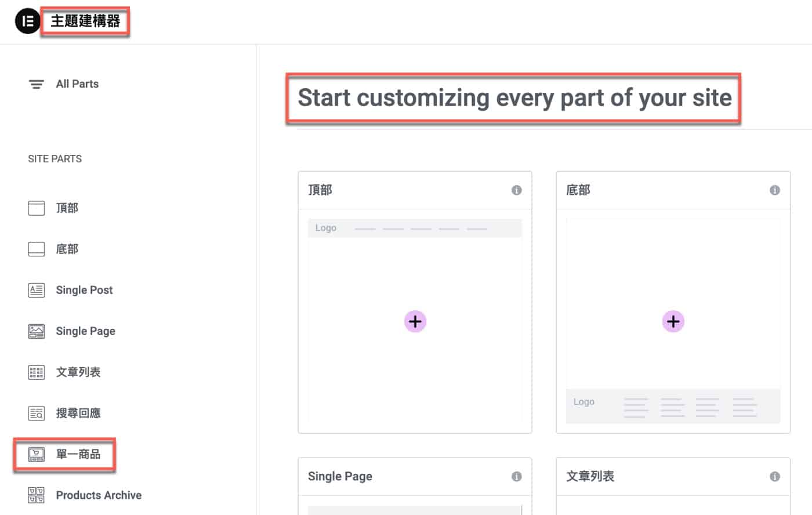The width and height of the screenshot is (812, 515).
Task: Click the Start customizing heading
Action: click(x=514, y=97)
